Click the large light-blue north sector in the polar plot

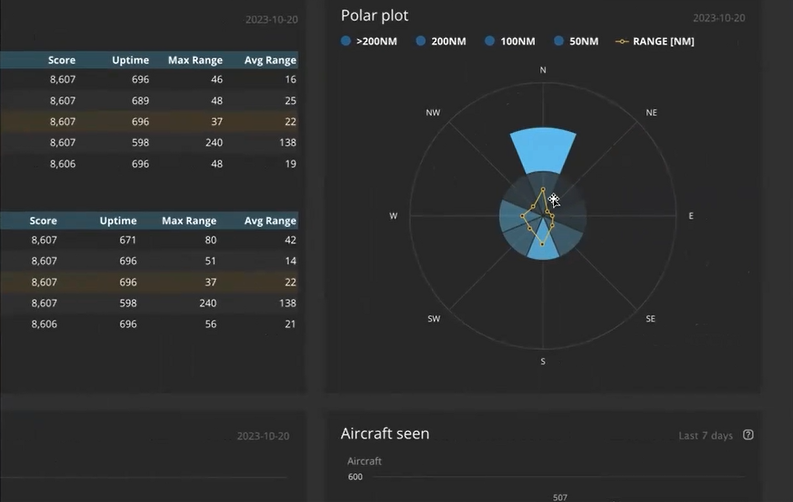pyautogui.click(x=543, y=150)
